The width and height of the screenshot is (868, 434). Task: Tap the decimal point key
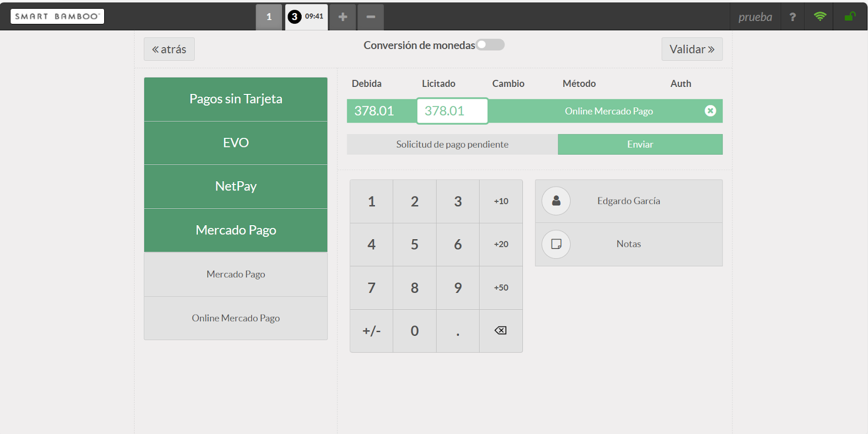click(x=458, y=331)
